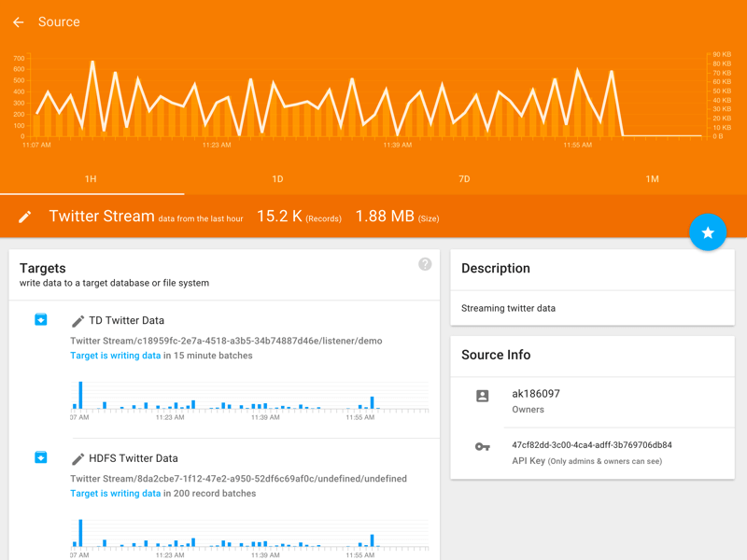Image resolution: width=747 pixels, height=560 pixels.
Task: Click the blue target icon beside HDFS Twitter Data
Action: pos(40,457)
